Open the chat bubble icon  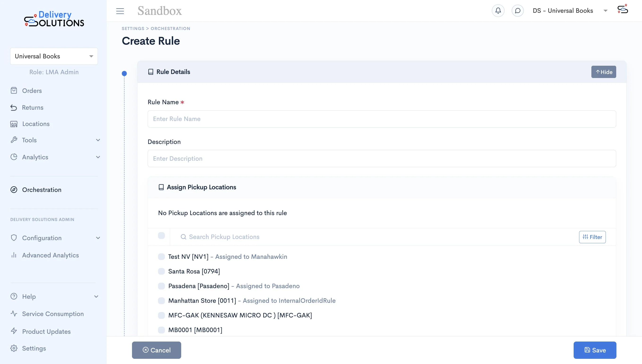518,11
